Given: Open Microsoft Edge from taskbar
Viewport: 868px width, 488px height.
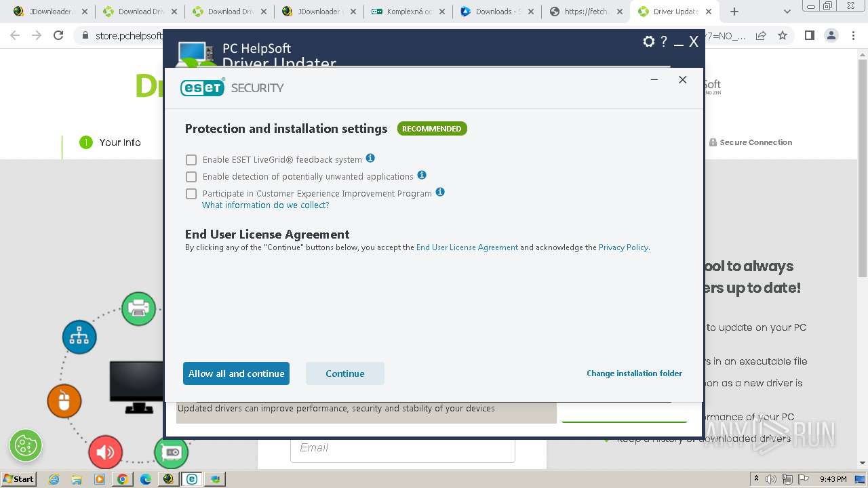Looking at the screenshot, I should click(146, 479).
